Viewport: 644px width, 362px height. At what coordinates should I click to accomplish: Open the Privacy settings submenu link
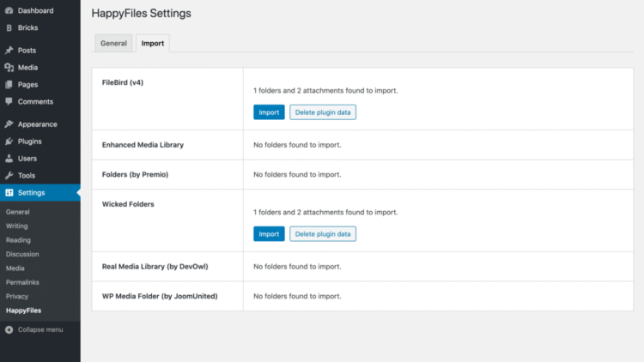point(17,296)
